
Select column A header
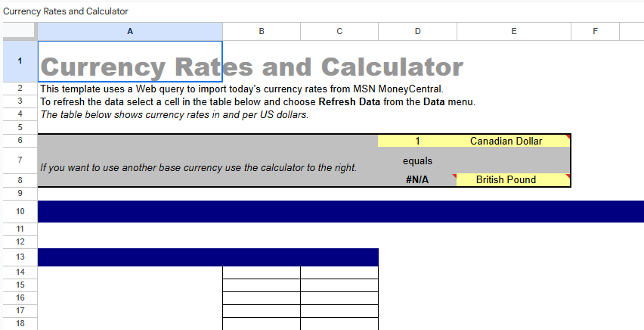(x=130, y=31)
